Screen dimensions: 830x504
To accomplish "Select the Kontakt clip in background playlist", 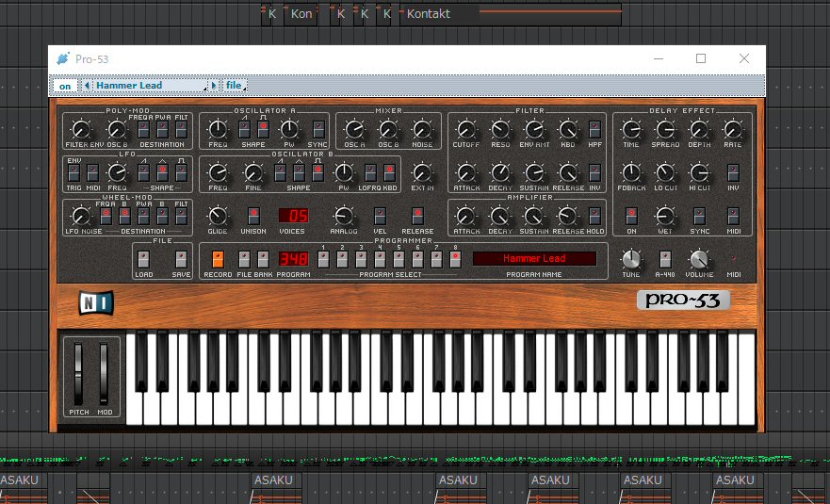I will (x=511, y=14).
